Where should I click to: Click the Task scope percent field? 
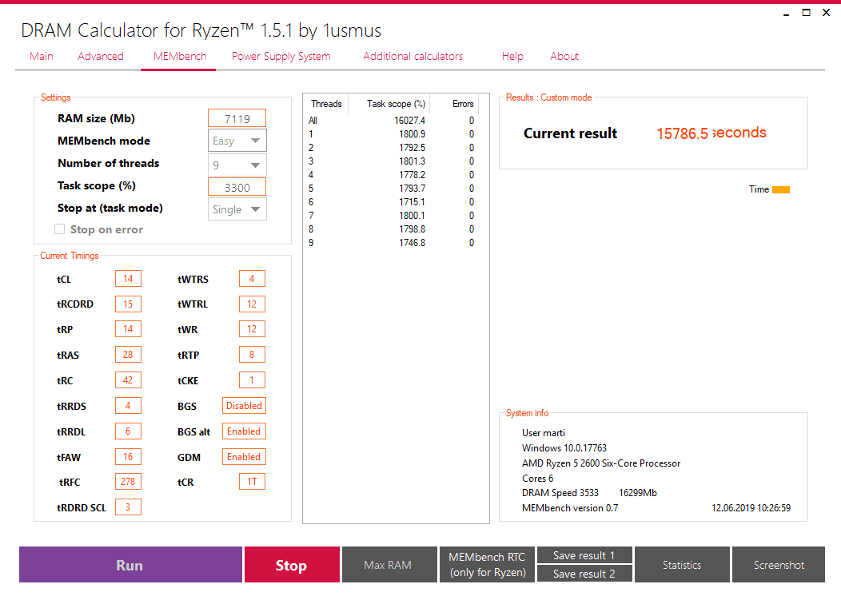[237, 187]
